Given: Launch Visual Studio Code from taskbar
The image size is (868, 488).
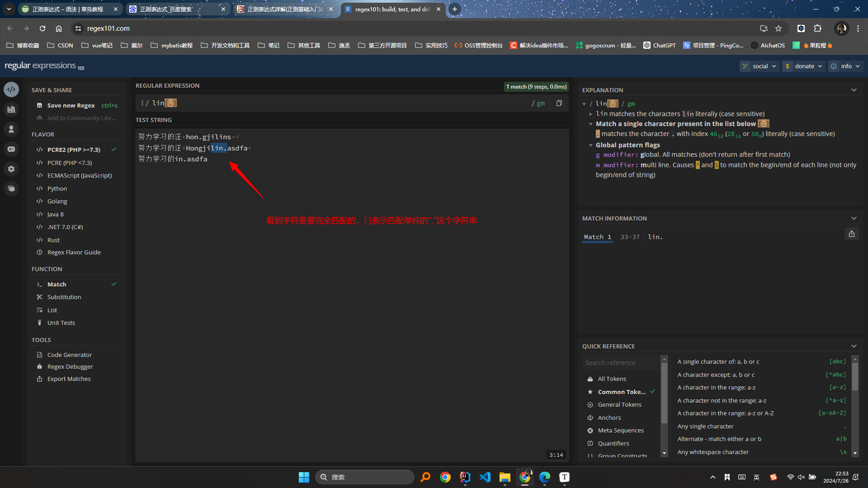Looking at the screenshot, I should click(485, 477).
